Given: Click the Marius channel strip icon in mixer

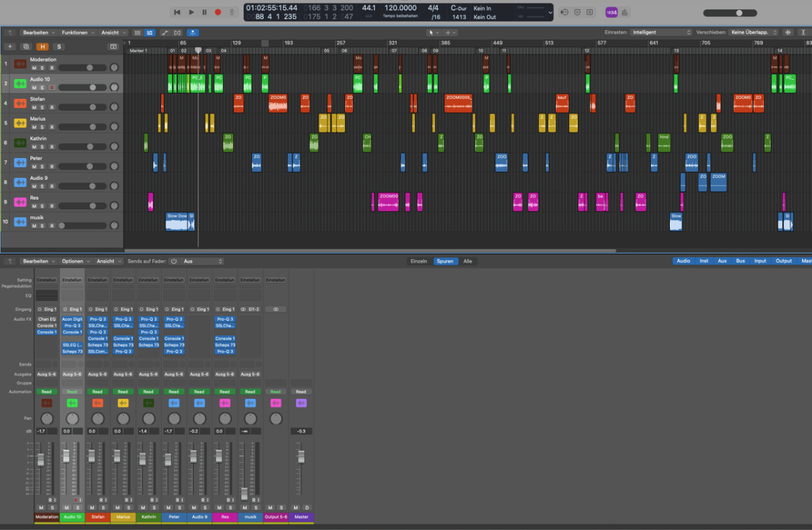Looking at the screenshot, I should (x=122, y=403).
